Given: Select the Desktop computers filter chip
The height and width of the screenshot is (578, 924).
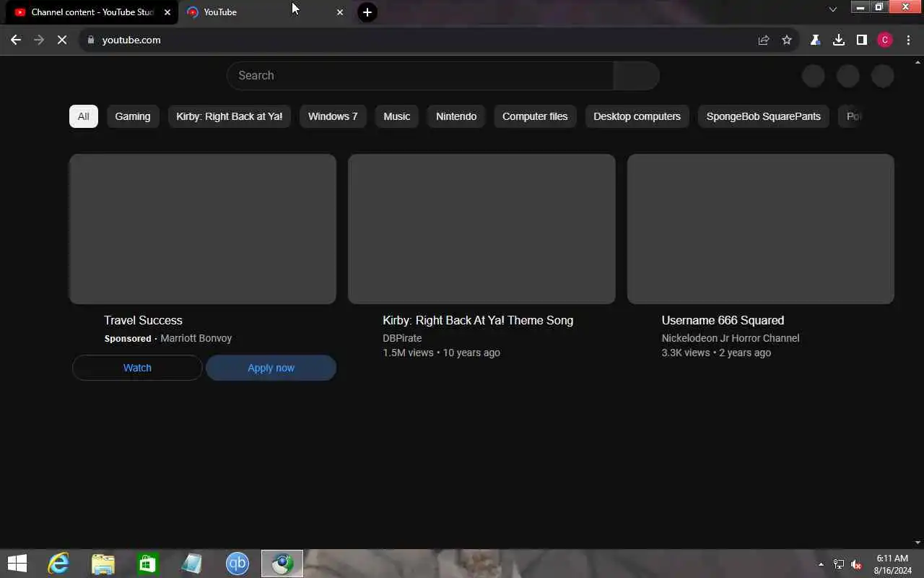Looking at the screenshot, I should (637, 116).
